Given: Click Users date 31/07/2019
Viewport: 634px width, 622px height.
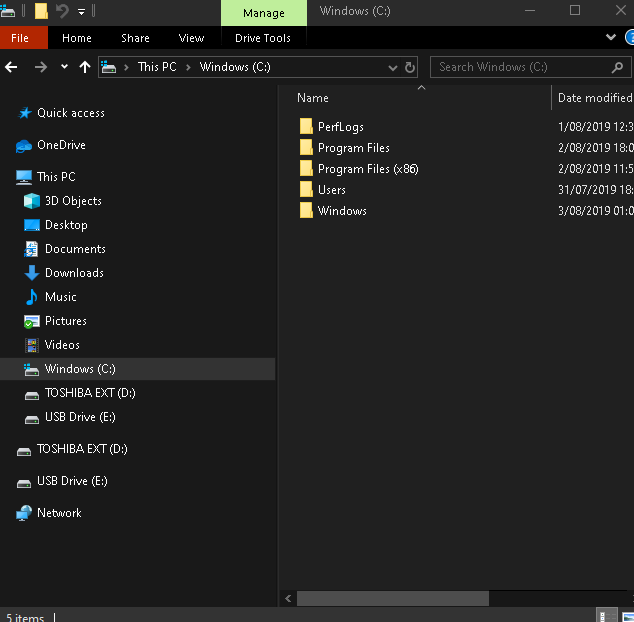Looking at the screenshot, I should click(596, 190).
